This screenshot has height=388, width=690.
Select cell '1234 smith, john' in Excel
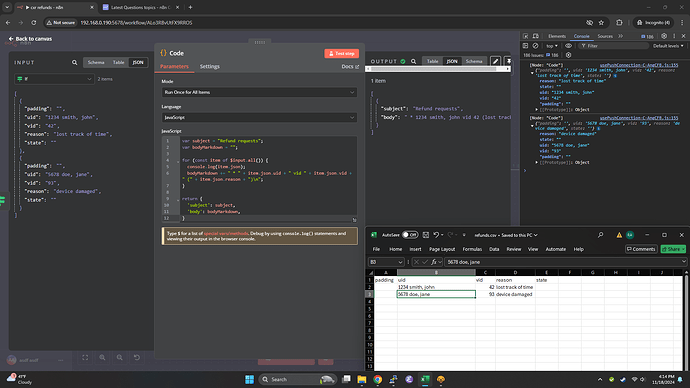(x=436, y=287)
